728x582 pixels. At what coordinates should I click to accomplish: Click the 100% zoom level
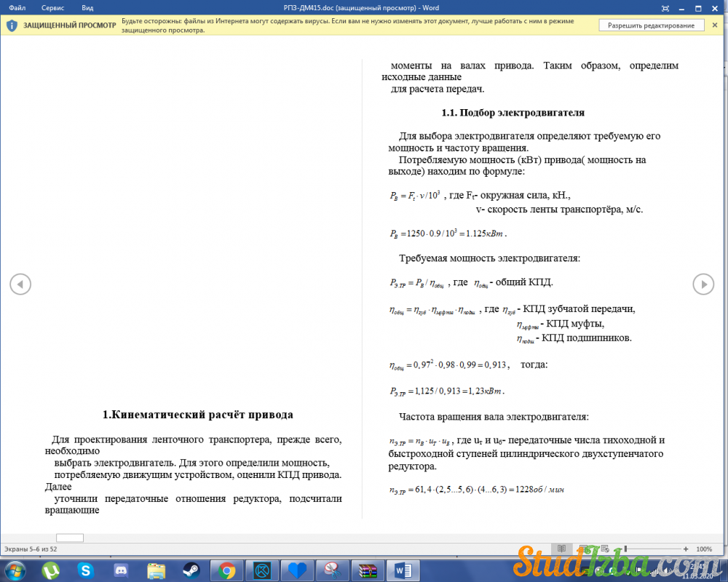[x=704, y=549]
